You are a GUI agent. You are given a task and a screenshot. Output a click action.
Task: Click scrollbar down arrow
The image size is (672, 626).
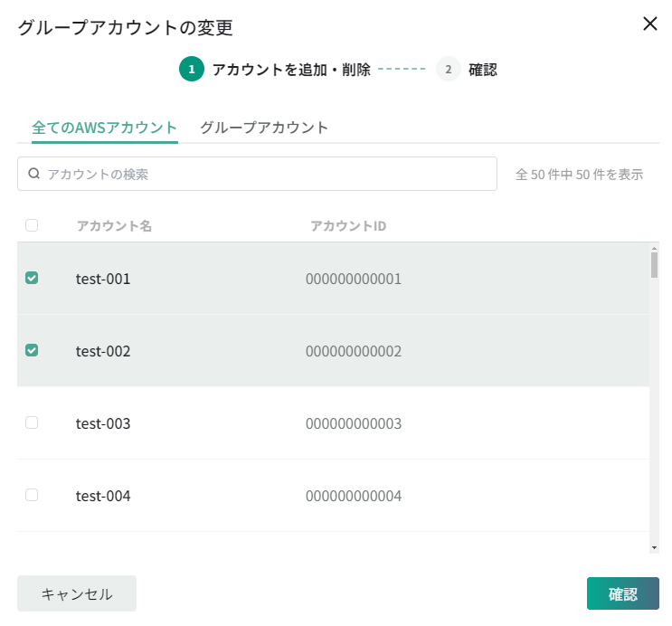click(x=654, y=547)
